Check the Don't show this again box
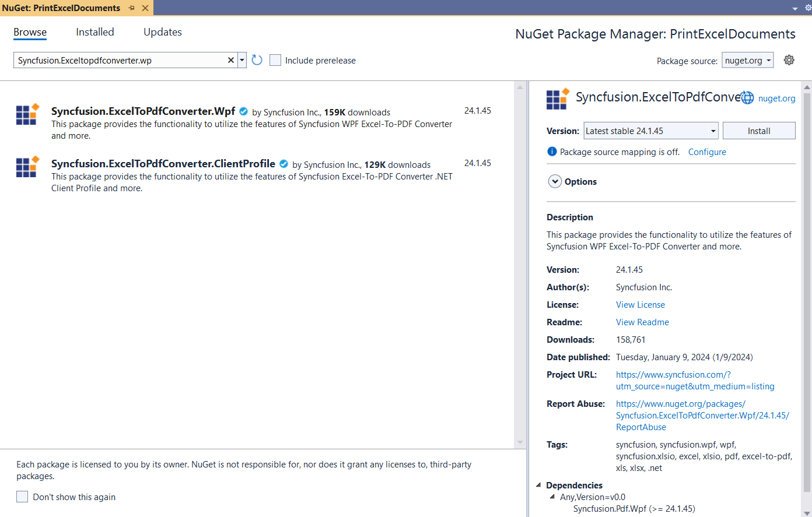Screen dimensions: 812x517 click(22, 497)
